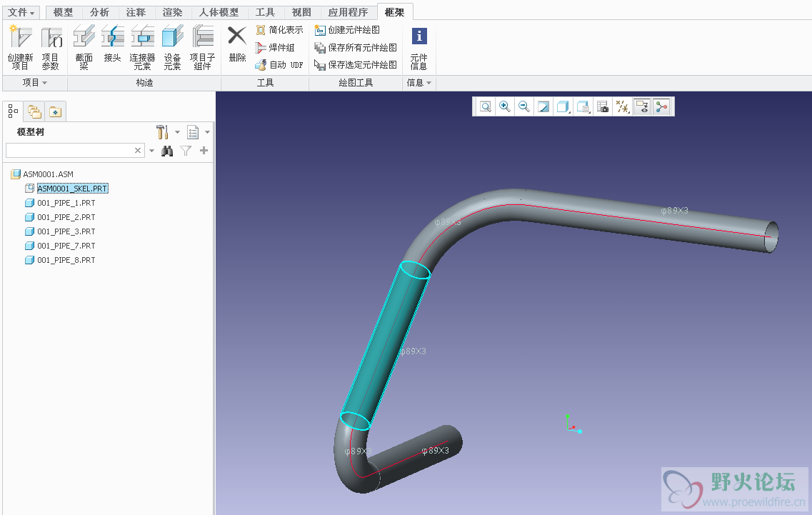Select the Joint (接头) tool
This screenshot has width=812, height=515.
point(112,44)
